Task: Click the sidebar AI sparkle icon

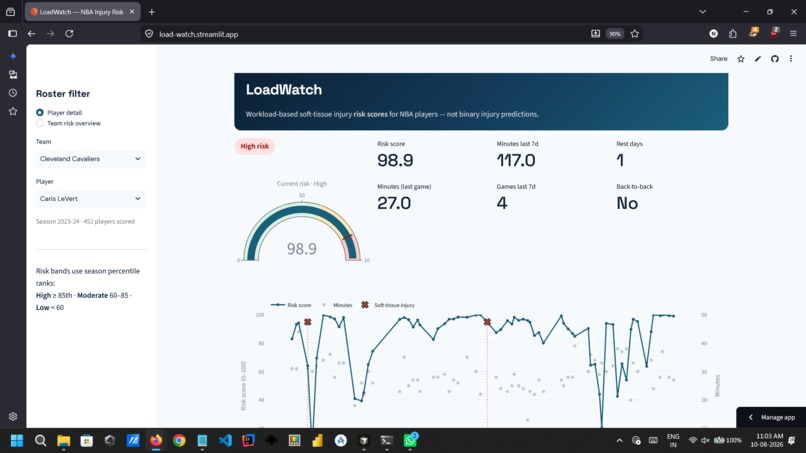Action: 13,56
